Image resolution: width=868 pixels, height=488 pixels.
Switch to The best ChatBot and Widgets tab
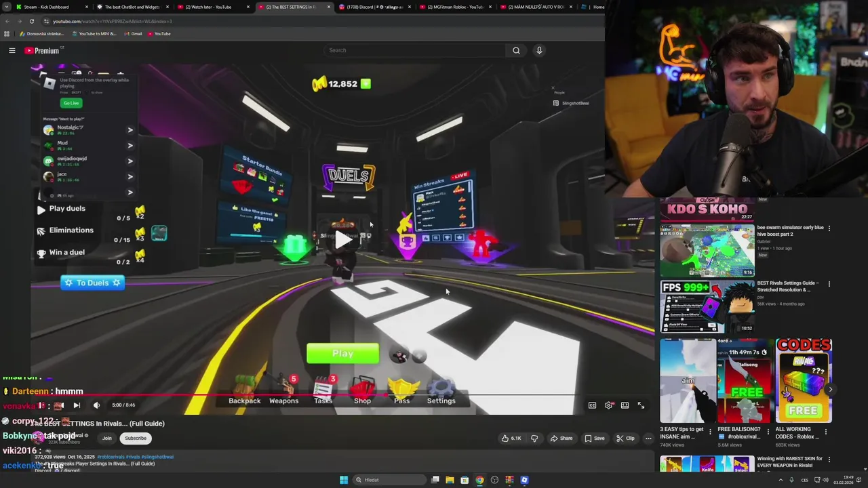(132, 7)
